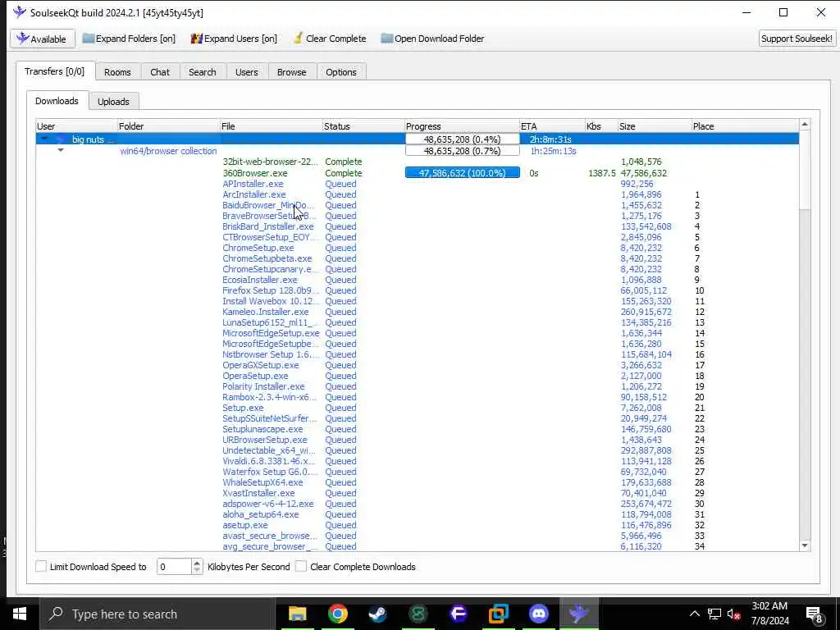Click the Expand Folders folder icon
Image resolution: width=840 pixels, height=630 pixels.
pos(89,39)
